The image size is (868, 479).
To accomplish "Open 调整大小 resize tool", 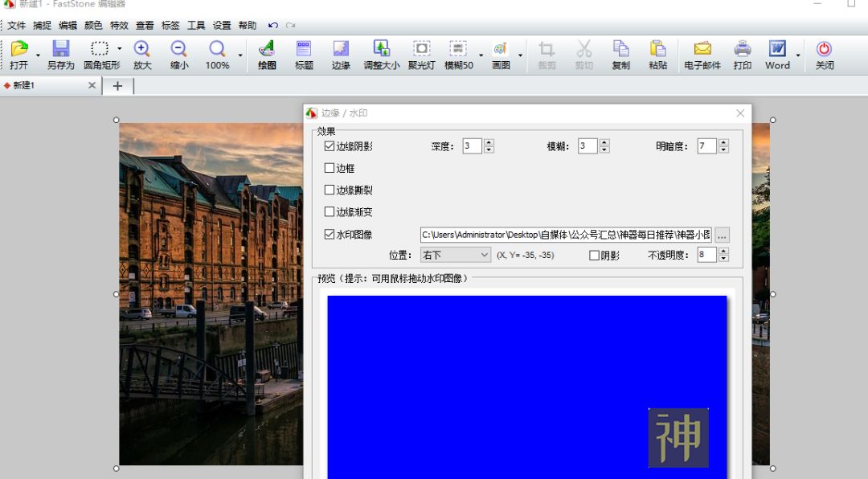I will 382,55.
